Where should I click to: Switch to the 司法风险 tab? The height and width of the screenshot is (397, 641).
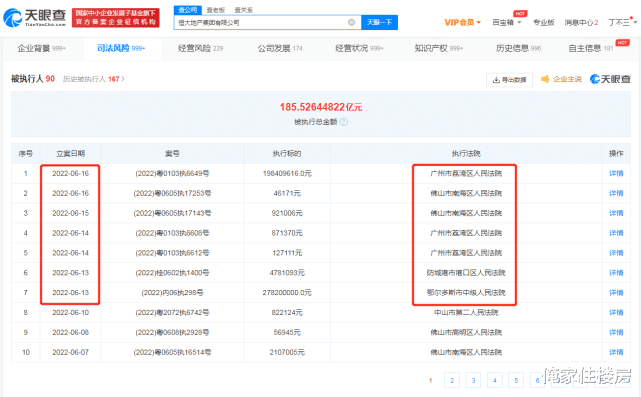[121, 48]
